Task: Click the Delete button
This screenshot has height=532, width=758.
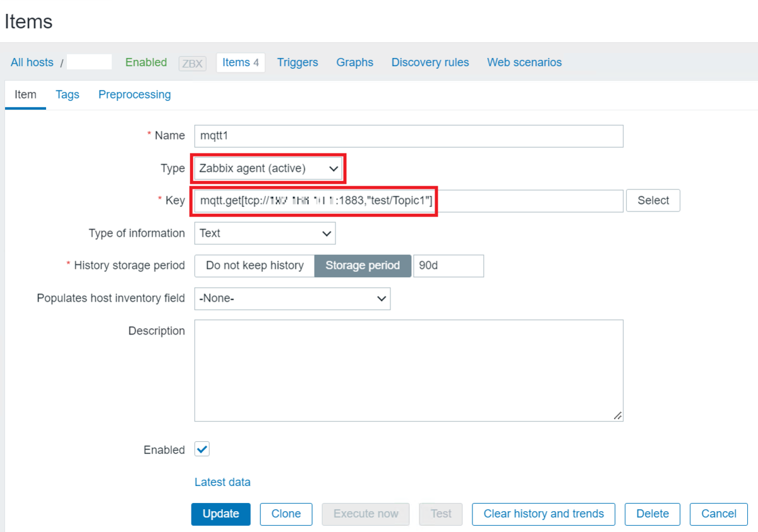Action: (653, 514)
